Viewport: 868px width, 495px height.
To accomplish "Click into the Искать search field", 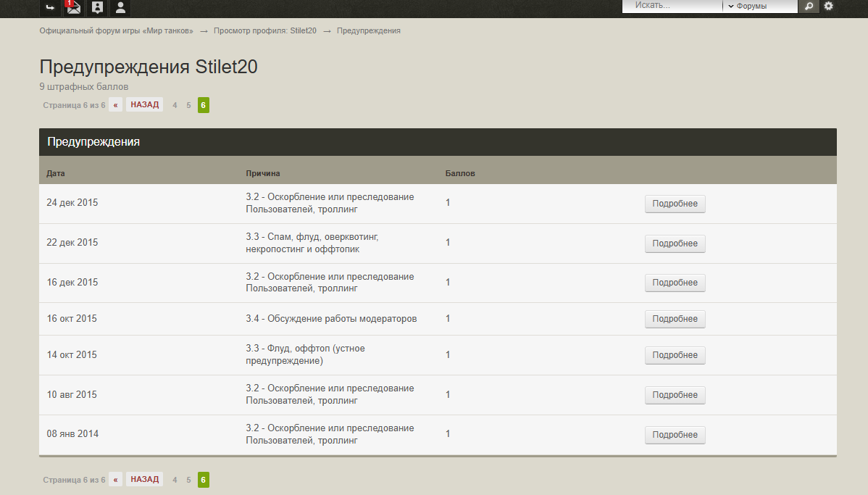I will [x=674, y=6].
